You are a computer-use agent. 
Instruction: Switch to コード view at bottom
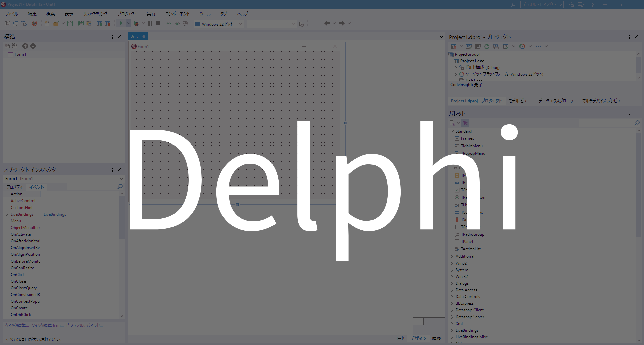(399, 338)
